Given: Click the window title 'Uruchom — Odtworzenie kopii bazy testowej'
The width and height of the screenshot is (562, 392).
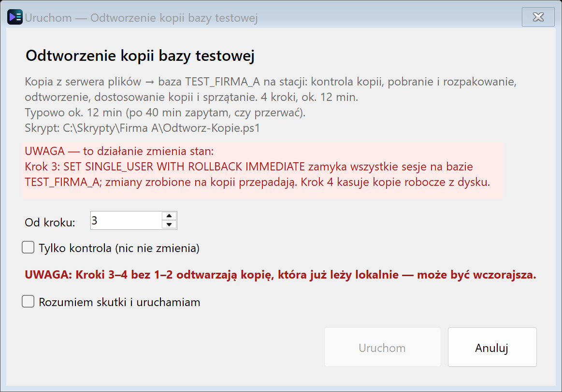Looking at the screenshot, I should (x=141, y=18).
